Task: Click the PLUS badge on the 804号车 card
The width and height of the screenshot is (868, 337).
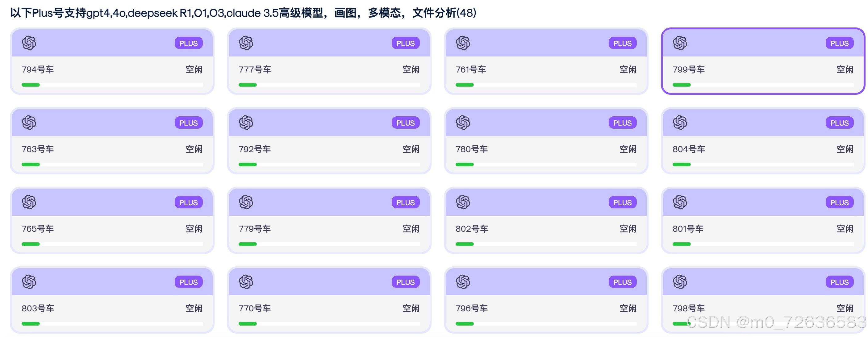Action: pos(839,123)
